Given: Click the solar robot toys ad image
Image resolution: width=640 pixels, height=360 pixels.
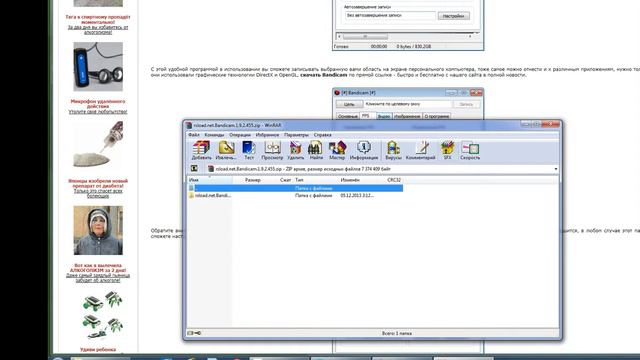Looking at the screenshot, I should pos(102,315).
